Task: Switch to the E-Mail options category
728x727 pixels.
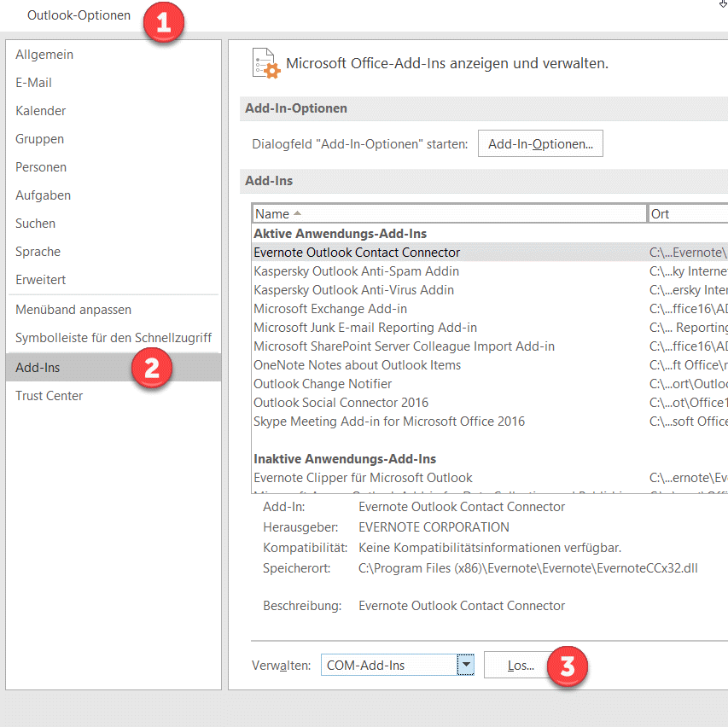Action: [34, 83]
